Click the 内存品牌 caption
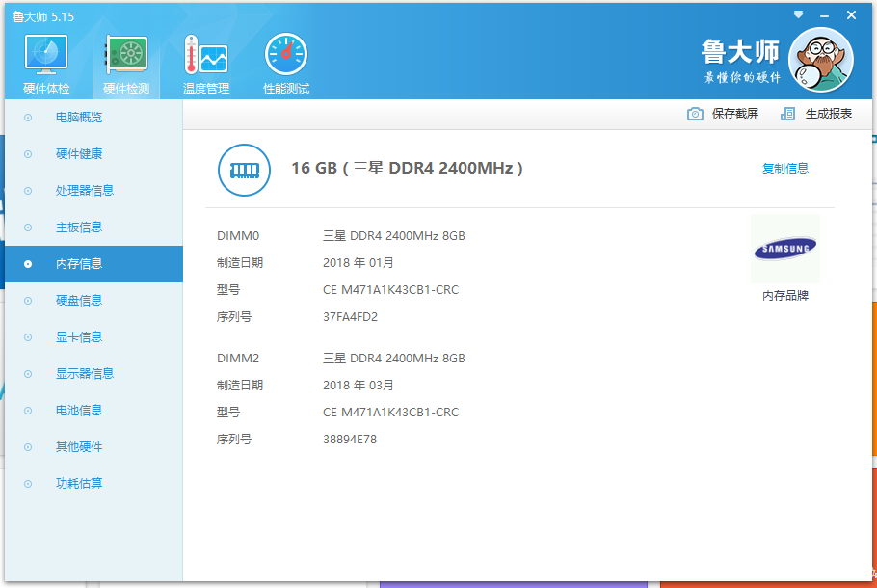Viewport: 877px width, 588px height. [785, 295]
